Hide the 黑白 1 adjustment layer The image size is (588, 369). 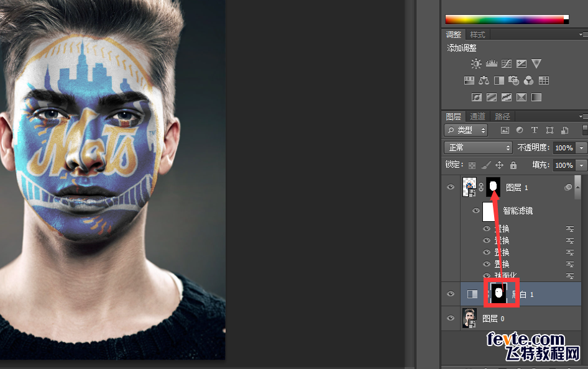tap(451, 294)
